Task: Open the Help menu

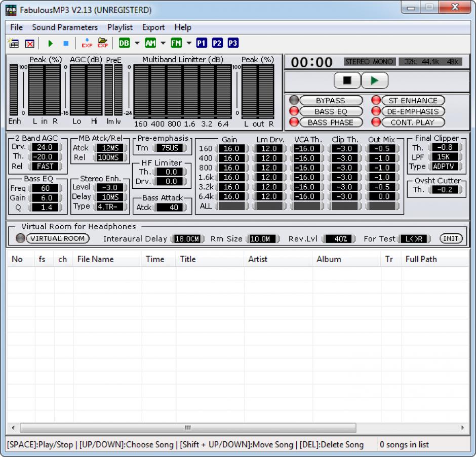Action: 183,27
